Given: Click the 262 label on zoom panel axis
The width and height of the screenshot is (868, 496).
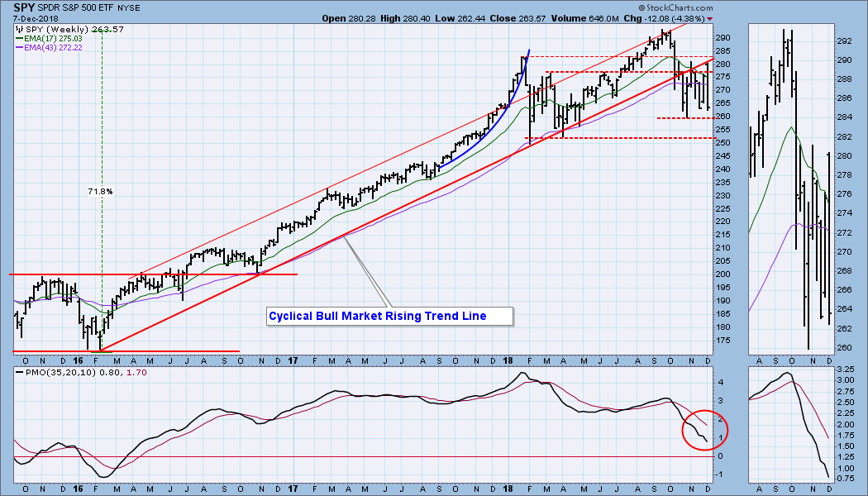Looking at the screenshot, I should coord(844,328).
